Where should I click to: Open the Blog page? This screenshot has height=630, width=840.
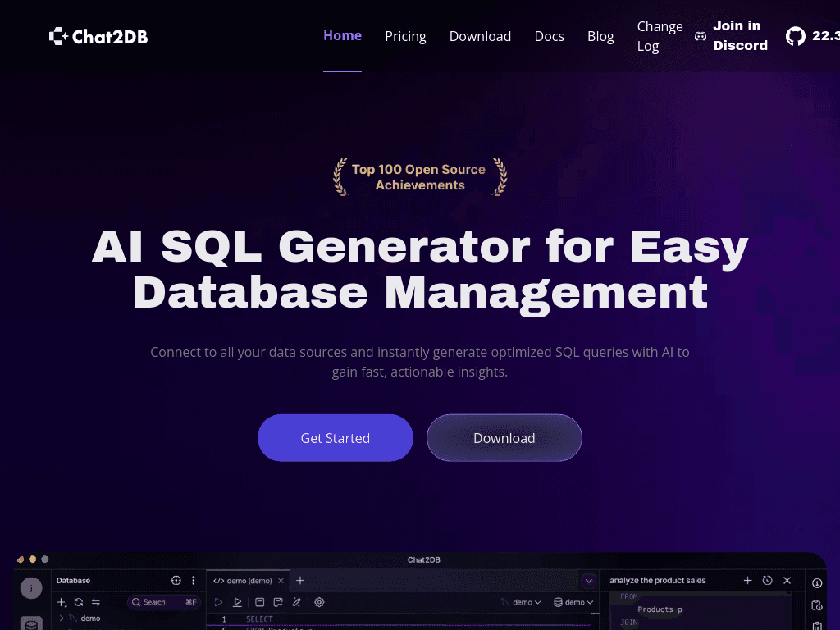click(600, 36)
